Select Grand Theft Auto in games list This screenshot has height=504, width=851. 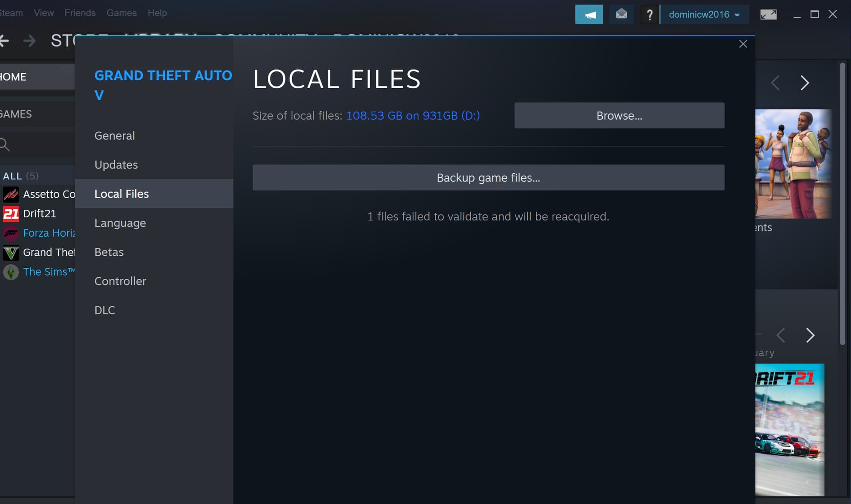pos(49,253)
